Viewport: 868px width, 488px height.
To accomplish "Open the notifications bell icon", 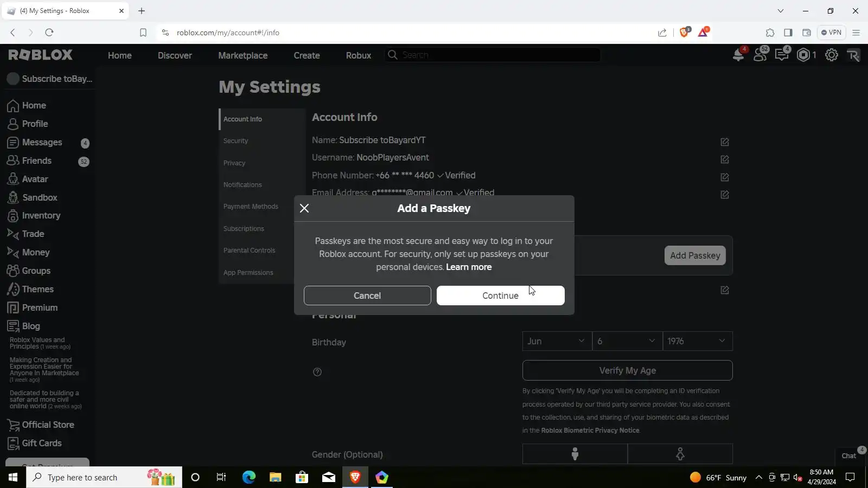I will 738,55.
